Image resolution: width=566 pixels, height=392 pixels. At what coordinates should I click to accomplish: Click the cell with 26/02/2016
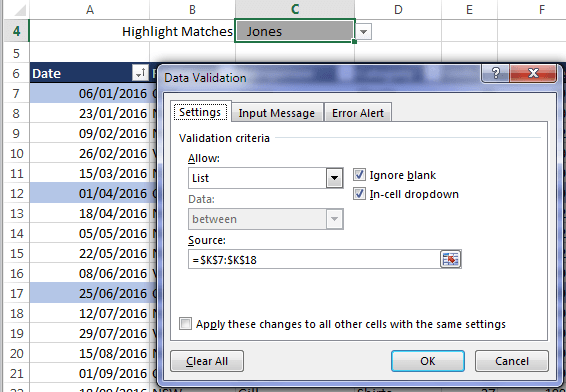90,153
